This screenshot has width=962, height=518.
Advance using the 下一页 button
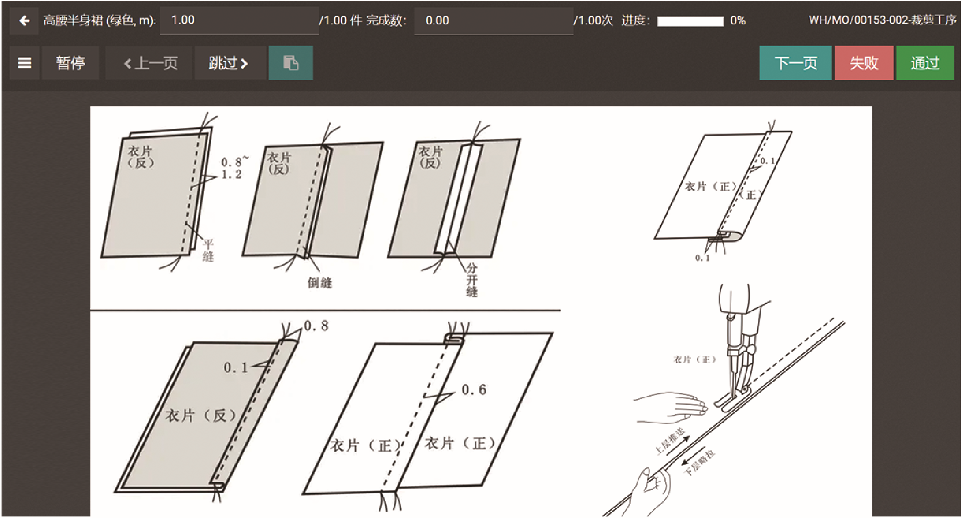coord(795,63)
